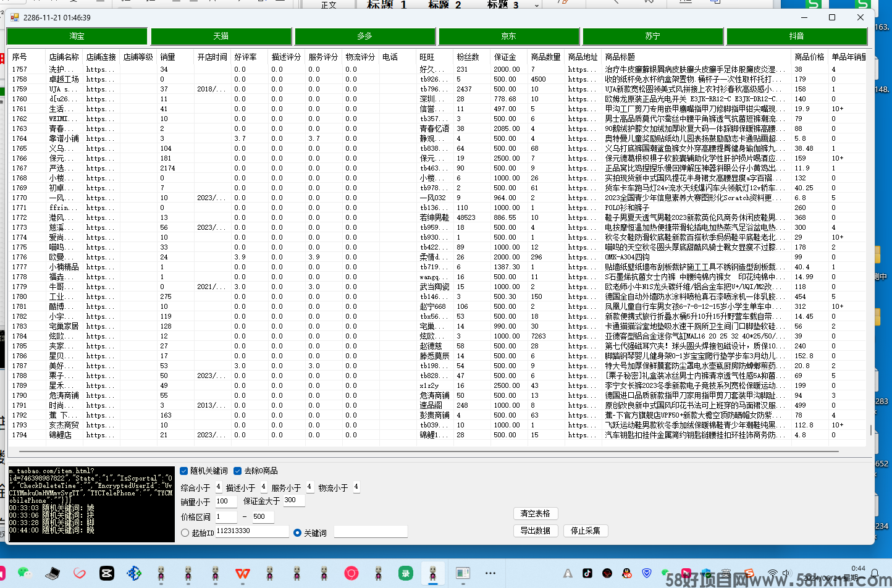Open the red heart-swirl taskbar icon
The image size is (892, 588).
tap(79, 573)
